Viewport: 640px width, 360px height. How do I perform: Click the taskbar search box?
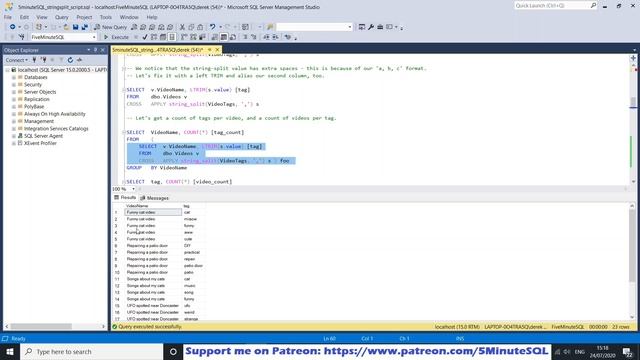pyautogui.click(x=91, y=351)
